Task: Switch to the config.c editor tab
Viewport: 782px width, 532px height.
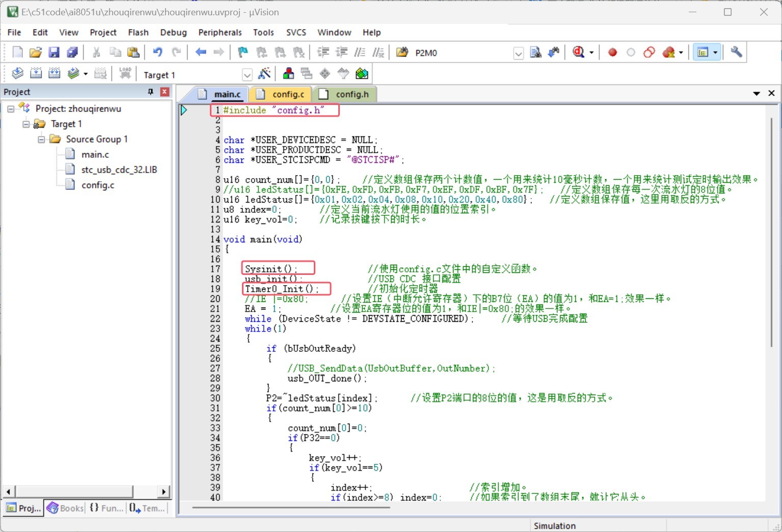Action: 281,94
